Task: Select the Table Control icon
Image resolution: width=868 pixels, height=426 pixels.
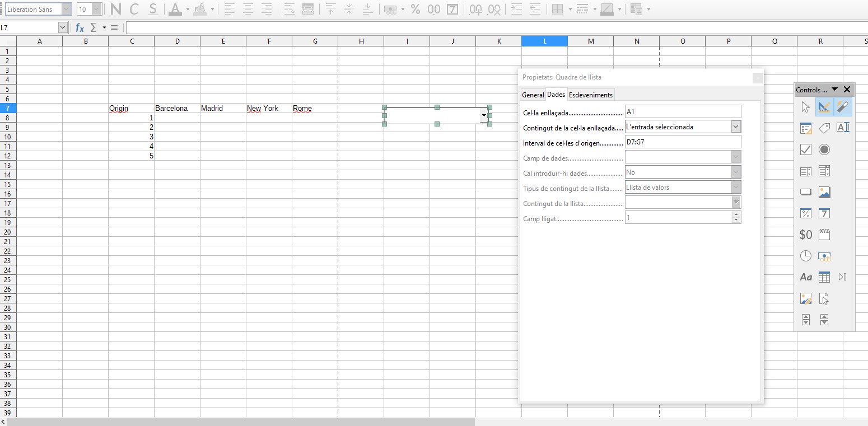Action: click(x=824, y=277)
